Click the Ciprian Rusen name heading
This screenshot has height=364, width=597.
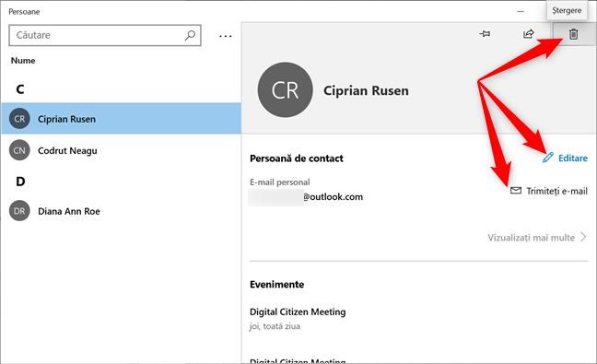(366, 90)
